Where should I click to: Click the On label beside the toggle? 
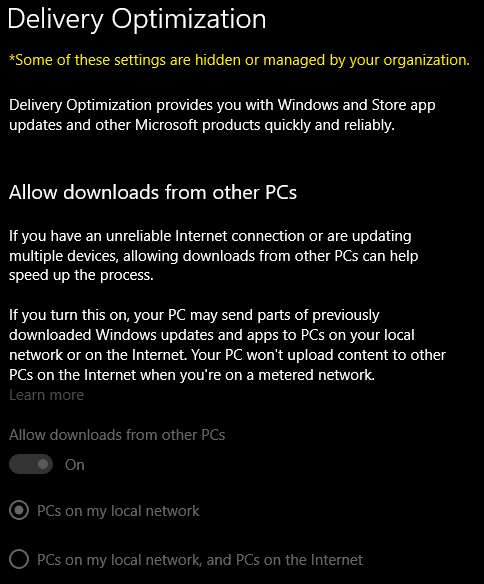(75, 465)
